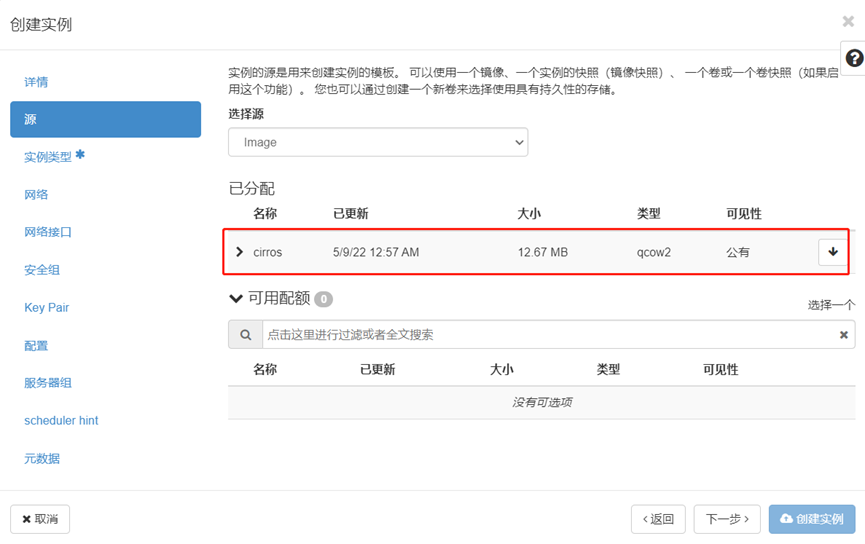Viewport: 865px width, 544px height.
Task: Go to the Key Pair step
Action: pyautogui.click(x=46, y=307)
